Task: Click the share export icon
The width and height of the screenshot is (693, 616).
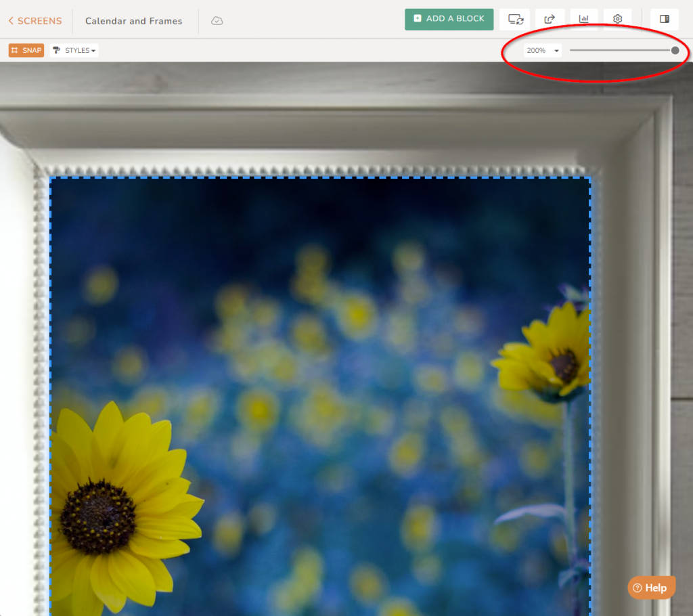Action: [x=550, y=19]
